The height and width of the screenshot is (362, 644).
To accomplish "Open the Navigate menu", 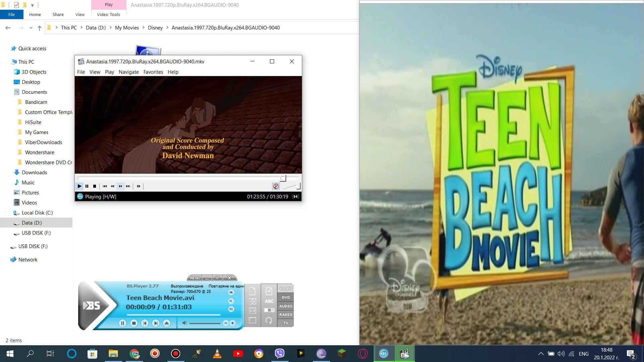I will [128, 72].
